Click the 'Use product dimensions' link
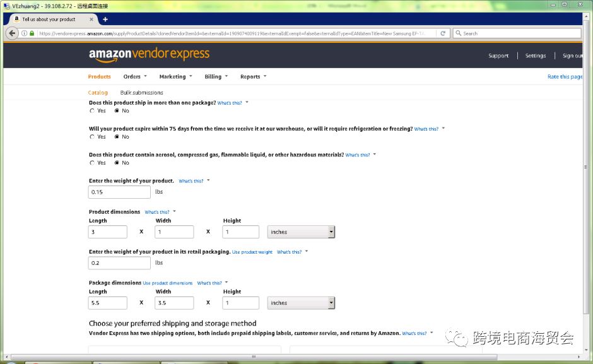 click(x=168, y=283)
